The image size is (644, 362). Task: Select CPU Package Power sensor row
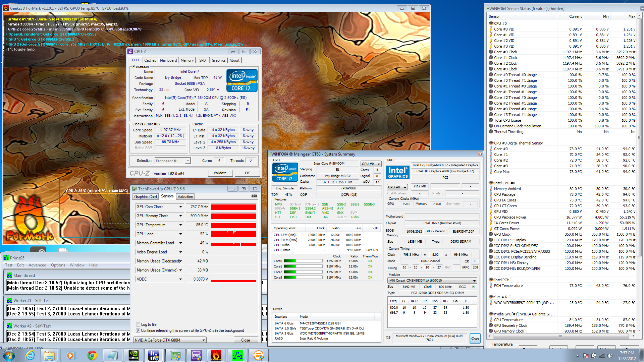562,217
